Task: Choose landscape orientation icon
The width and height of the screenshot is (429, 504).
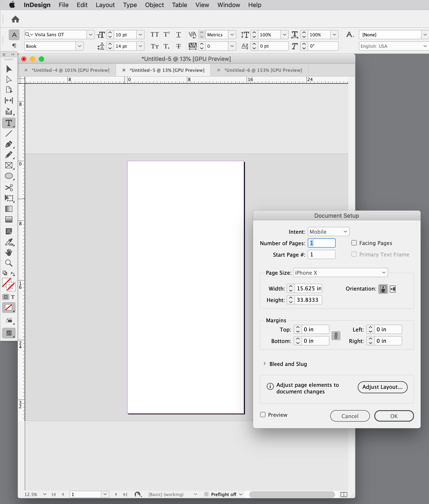Action: pyautogui.click(x=393, y=289)
